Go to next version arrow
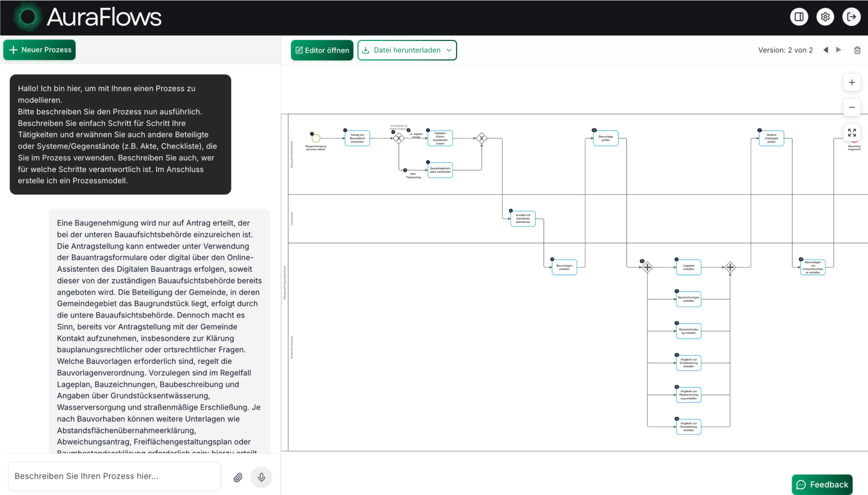The image size is (868, 495). [839, 50]
